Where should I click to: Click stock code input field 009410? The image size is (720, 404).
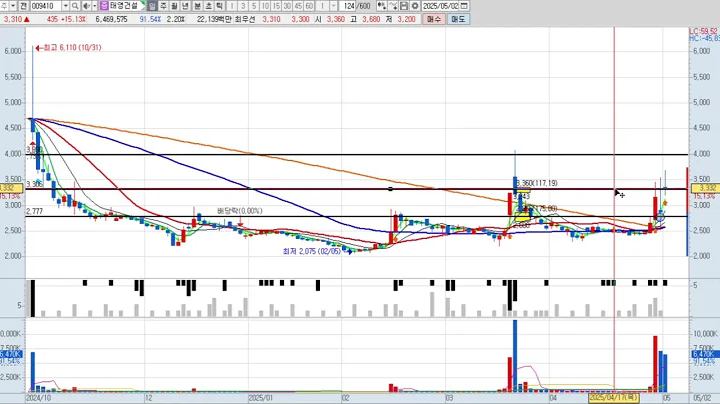46,6
